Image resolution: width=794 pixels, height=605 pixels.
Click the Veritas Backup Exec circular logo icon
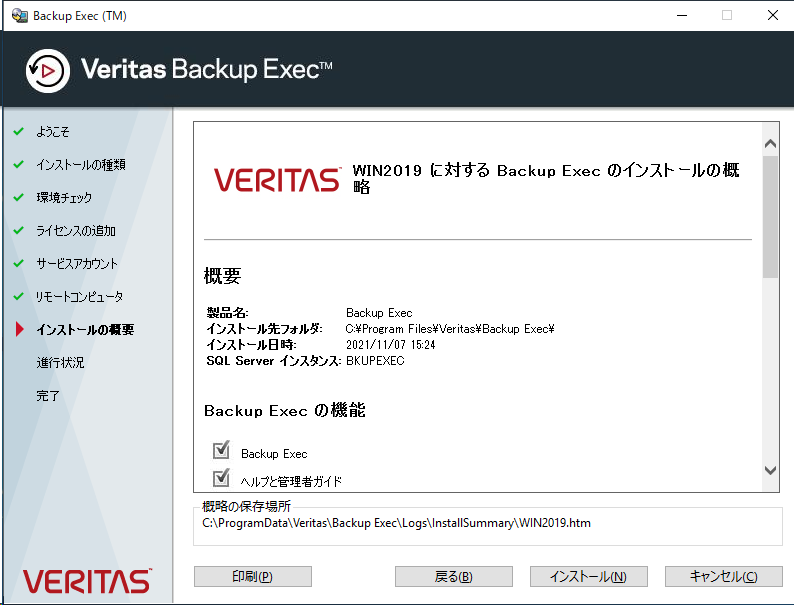point(48,71)
